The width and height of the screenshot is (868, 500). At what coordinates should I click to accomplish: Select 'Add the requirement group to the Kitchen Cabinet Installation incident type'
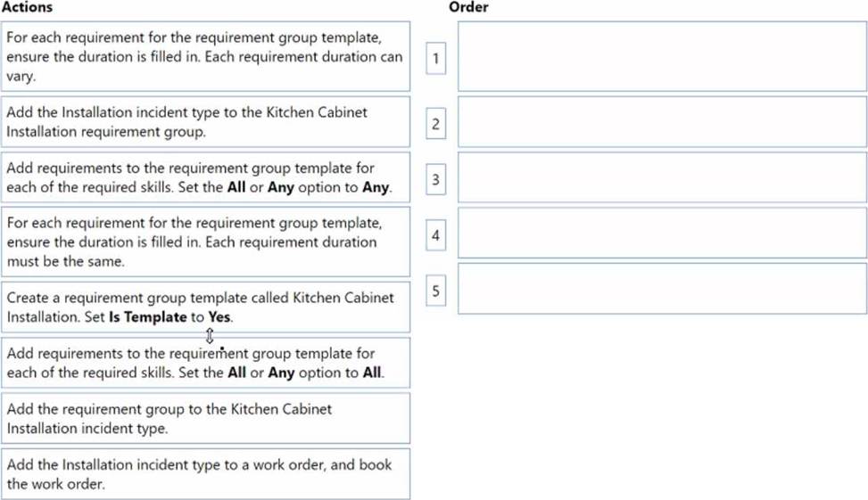click(x=205, y=418)
